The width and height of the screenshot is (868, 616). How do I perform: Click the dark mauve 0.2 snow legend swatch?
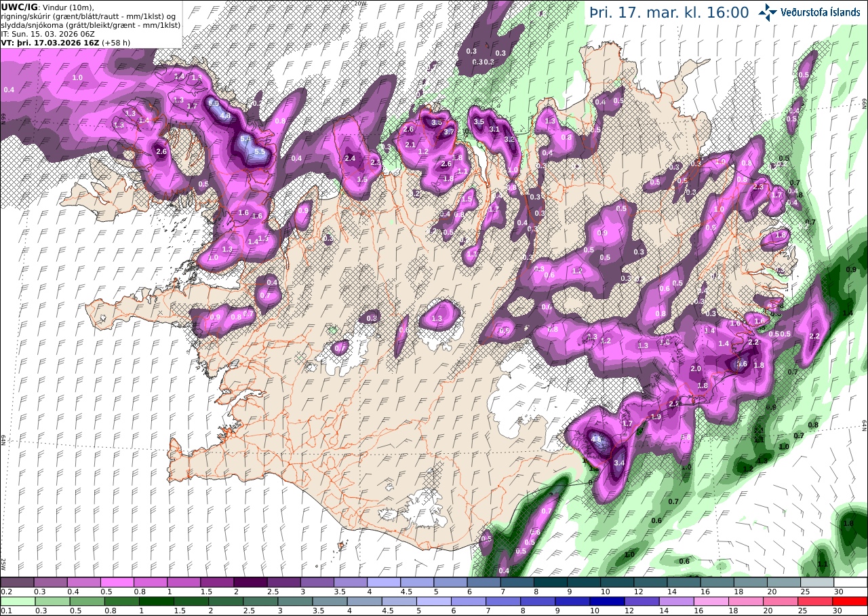(17, 582)
